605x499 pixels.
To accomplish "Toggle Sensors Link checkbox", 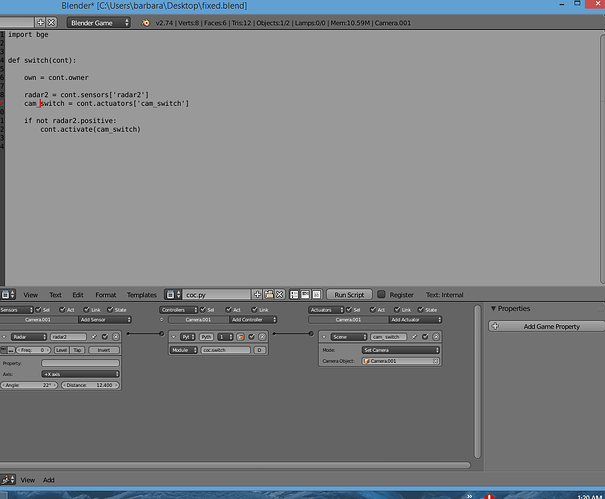I will click(x=87, y=310).
